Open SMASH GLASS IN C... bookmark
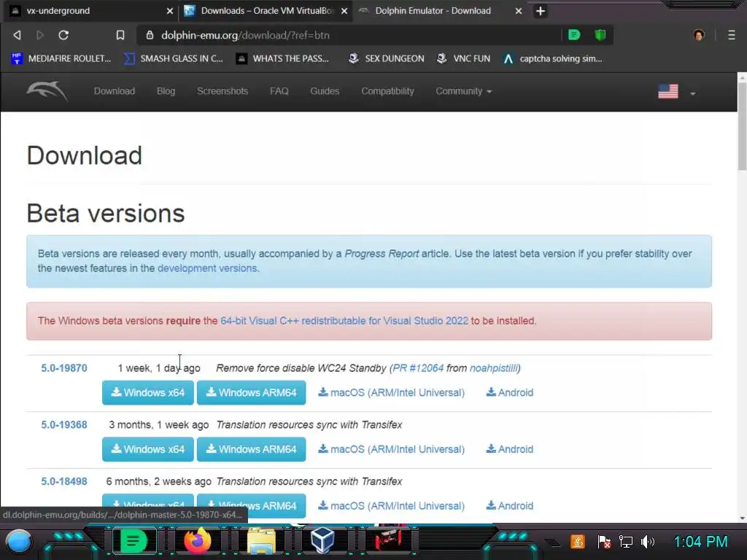747x560 pixels. 174,58
